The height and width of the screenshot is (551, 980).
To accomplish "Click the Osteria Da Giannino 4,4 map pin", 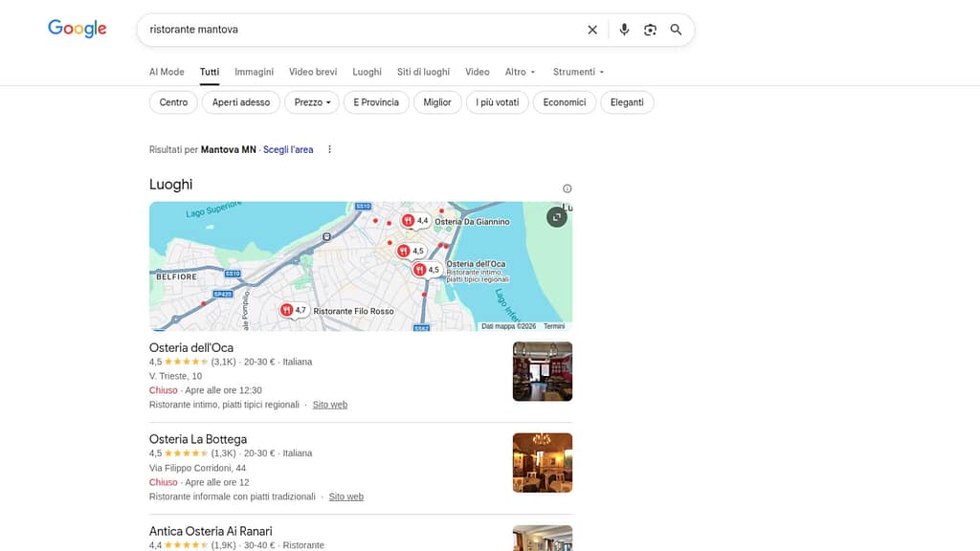I will [x=415, y=221].
